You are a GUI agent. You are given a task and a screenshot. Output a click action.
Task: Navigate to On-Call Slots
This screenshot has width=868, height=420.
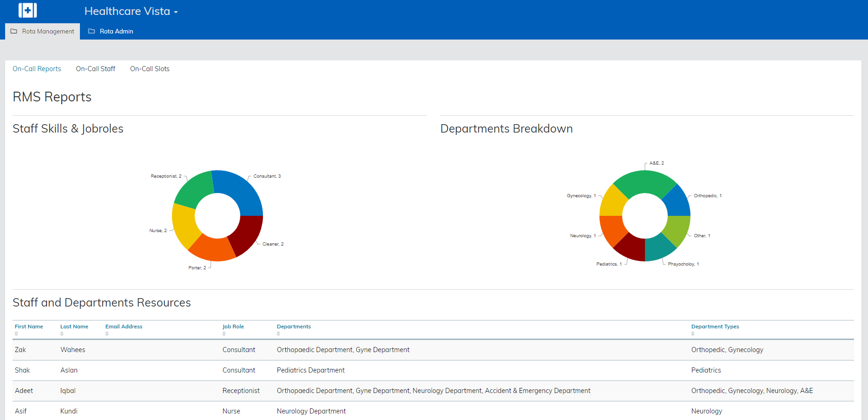pos(150,69)
